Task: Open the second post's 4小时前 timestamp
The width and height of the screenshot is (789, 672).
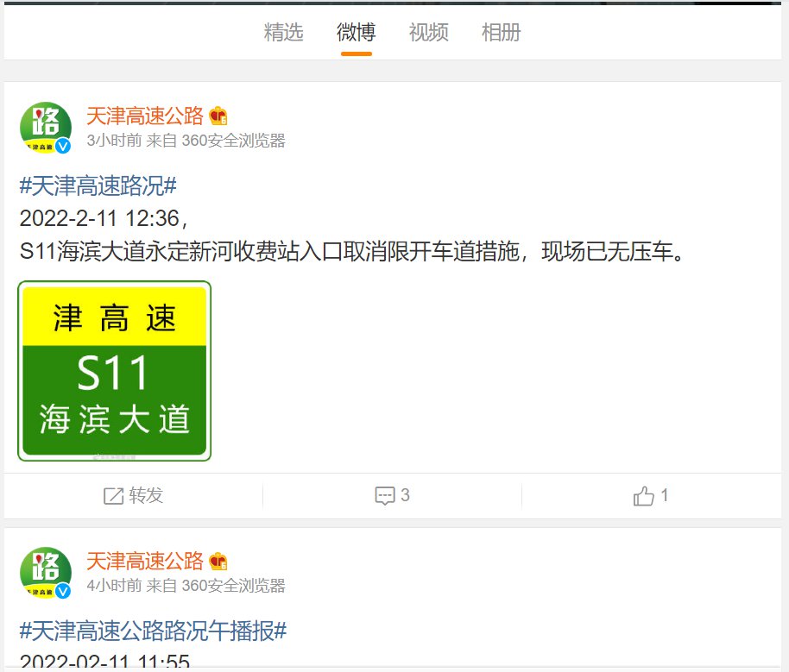Action: (114, 586)
